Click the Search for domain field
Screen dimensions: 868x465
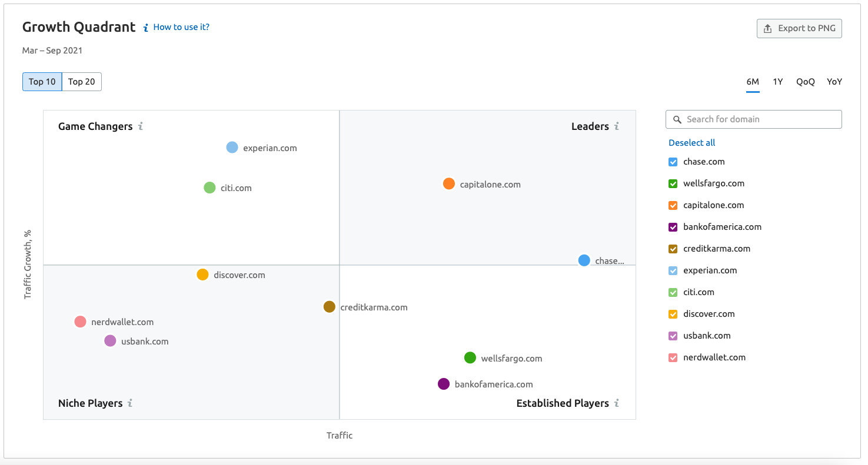tap(754, 119)
